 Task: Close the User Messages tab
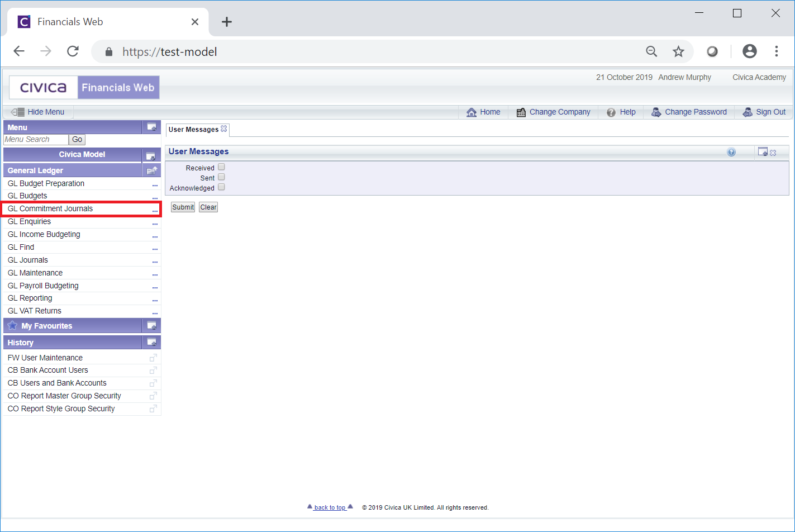tap(224, 129)
